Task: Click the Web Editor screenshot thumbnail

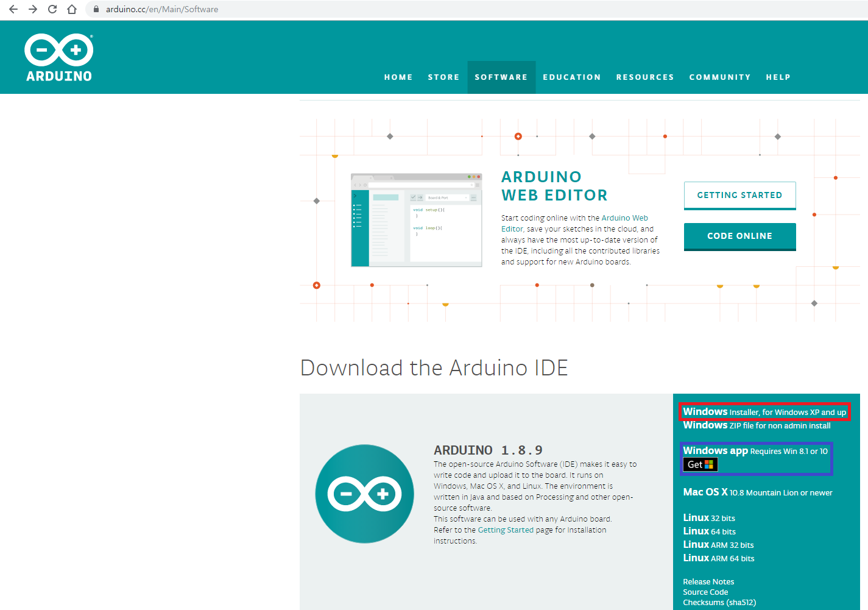Action: tap(417, 220)
